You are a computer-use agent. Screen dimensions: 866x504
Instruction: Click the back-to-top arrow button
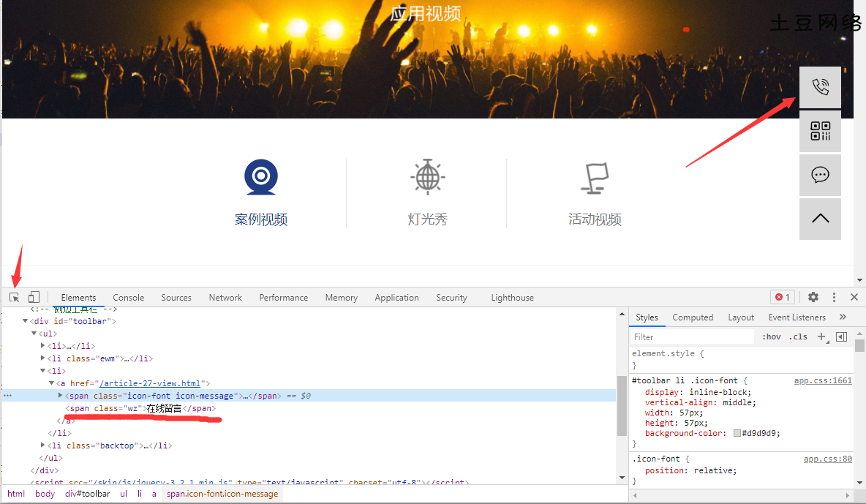[820, 219]
